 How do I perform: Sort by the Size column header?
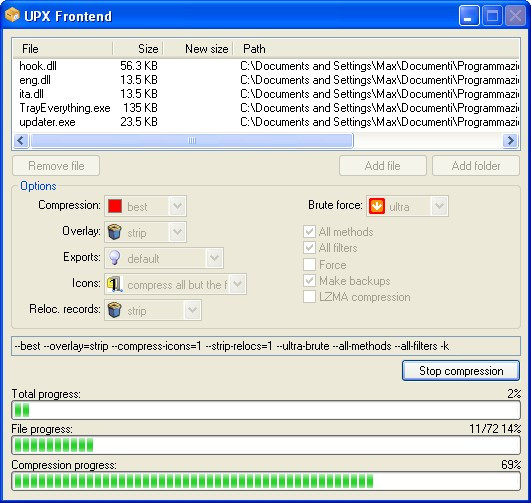pyautogui.click(x=138, y=49)
